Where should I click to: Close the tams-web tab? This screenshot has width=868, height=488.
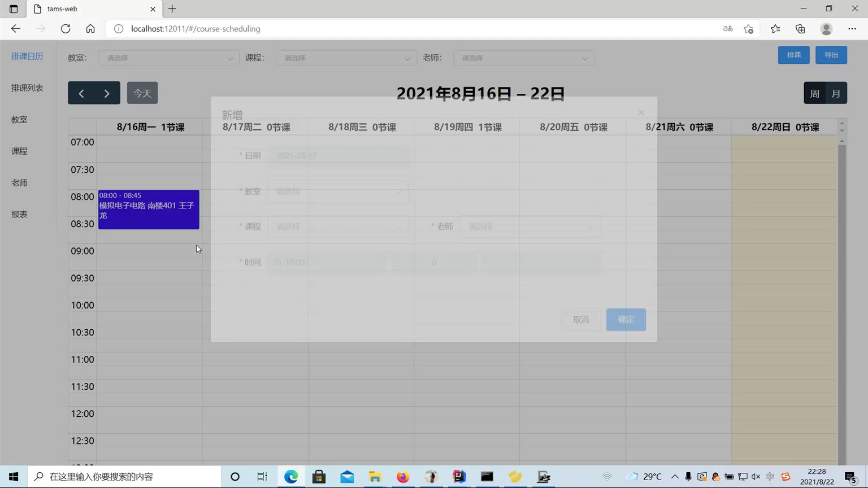pos(153,9)
